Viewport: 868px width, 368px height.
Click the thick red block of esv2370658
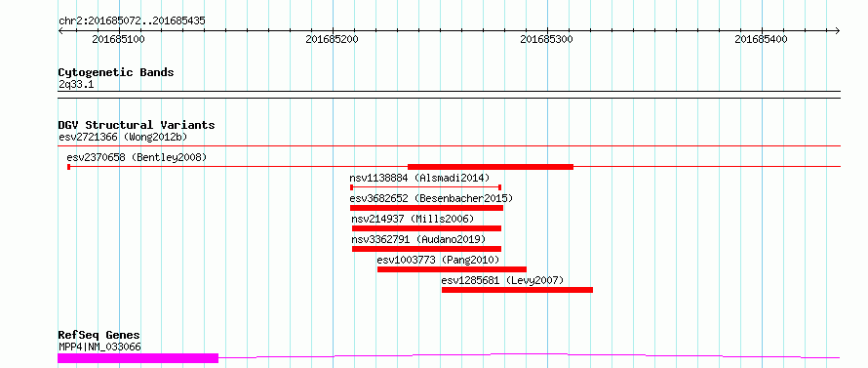[x=491, y=167]
